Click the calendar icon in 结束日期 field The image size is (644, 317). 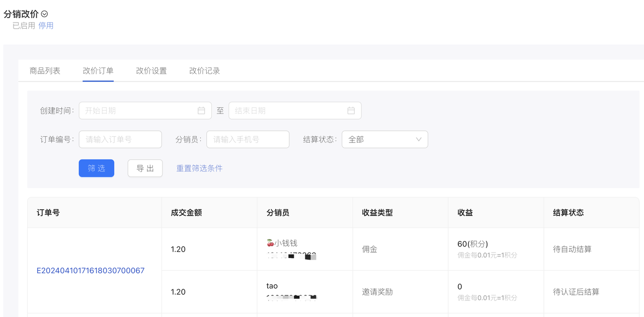(x=351, y=111)
